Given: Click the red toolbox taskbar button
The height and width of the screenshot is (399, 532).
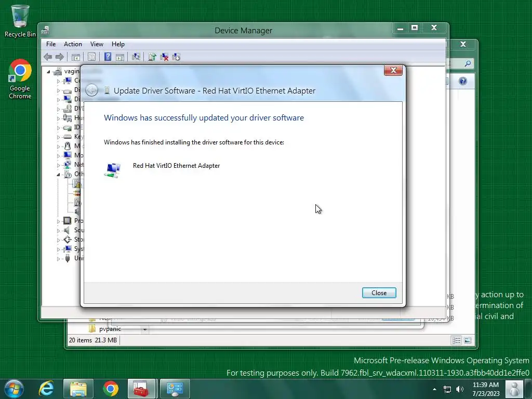Looking at the screenshot, I should (x=141, y=389).
